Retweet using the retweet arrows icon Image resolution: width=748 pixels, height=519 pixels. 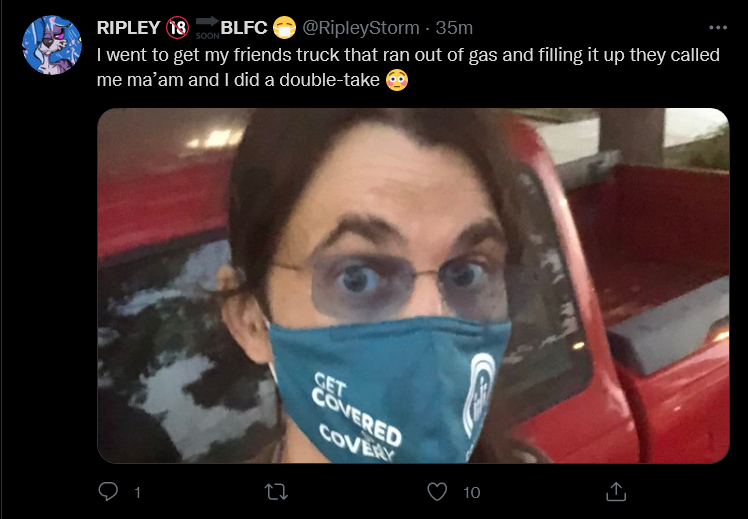pos(277,492)
